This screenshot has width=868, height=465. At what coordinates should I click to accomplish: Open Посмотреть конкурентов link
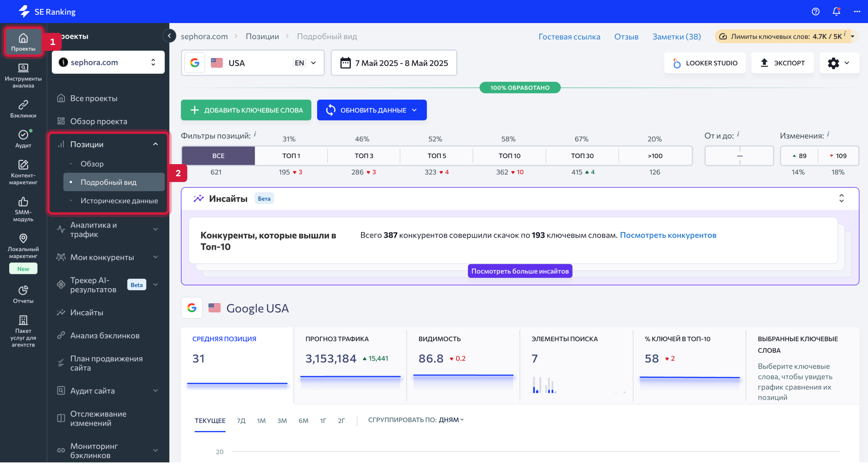click(x=668, y=235)
